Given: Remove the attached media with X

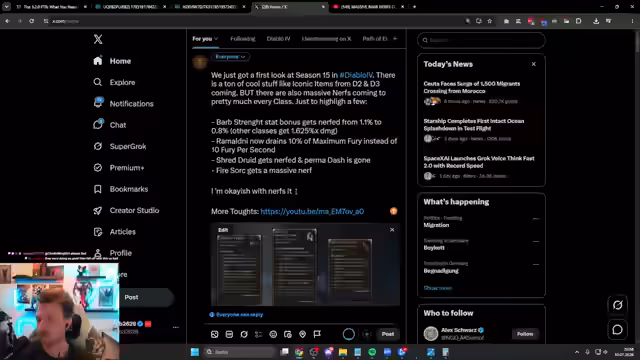Looking at the screenshot, I should coord(392,230).
